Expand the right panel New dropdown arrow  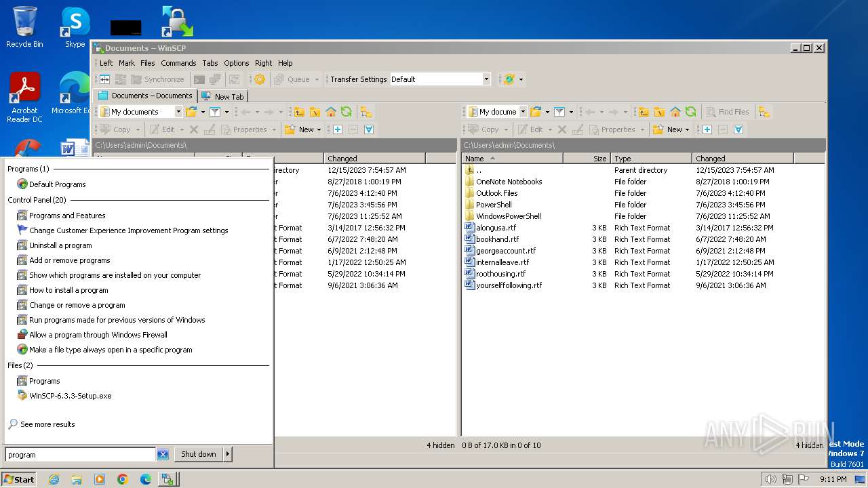click(x=688, y=129)
